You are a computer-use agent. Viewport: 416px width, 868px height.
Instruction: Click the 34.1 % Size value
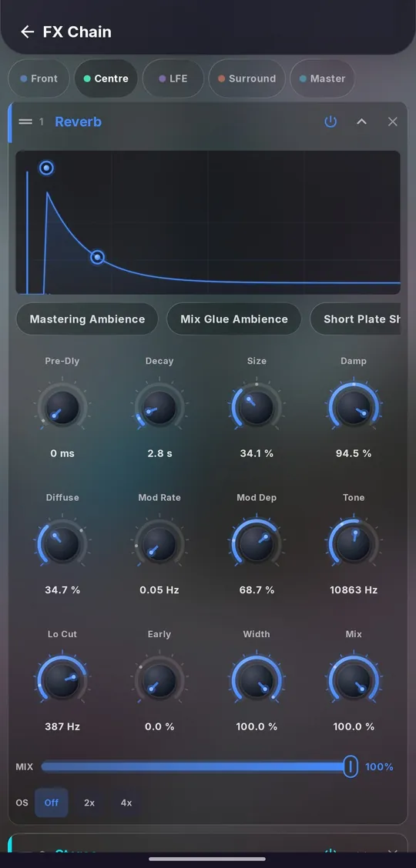pos(257,453)
